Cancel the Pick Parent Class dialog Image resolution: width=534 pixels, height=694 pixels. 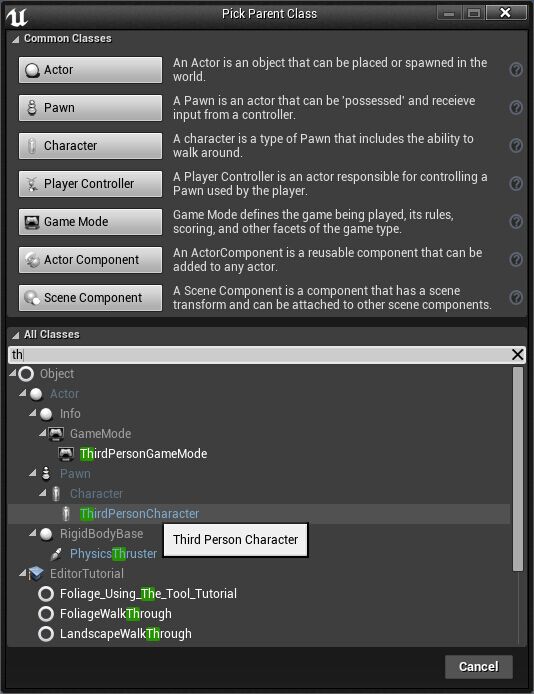tap(479, 667)
